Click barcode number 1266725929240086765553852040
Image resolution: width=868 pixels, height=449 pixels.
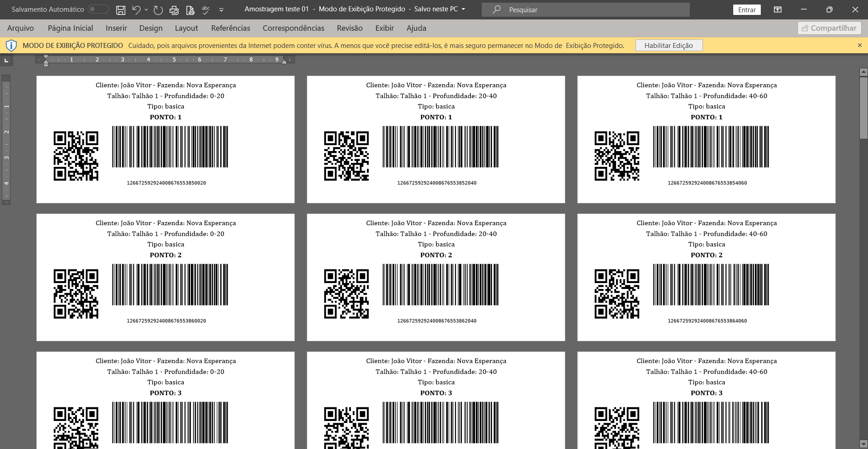(x=437, y=183)
